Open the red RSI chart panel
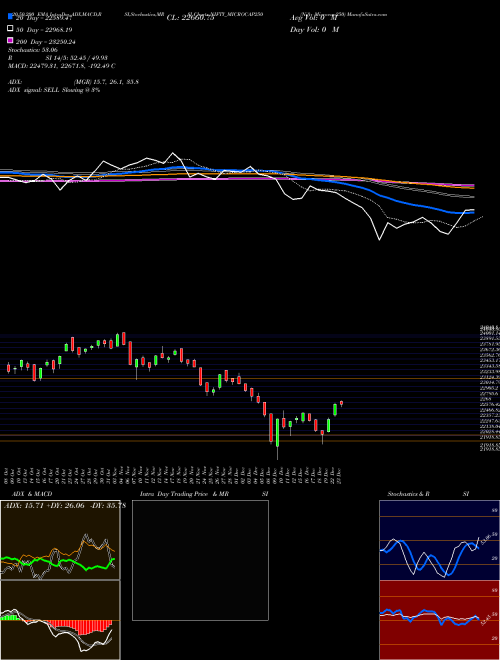 (439, 620)
